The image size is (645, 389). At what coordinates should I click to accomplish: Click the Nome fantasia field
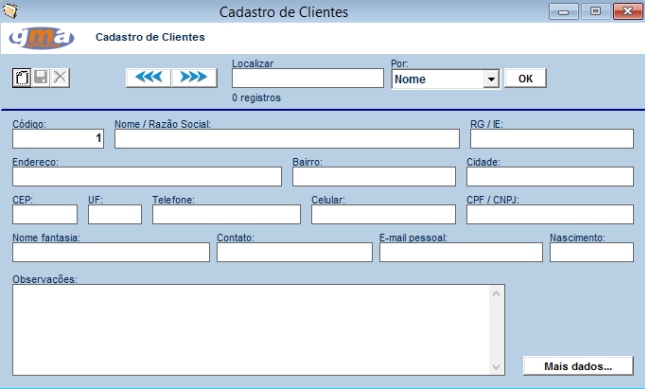[111, 252]
